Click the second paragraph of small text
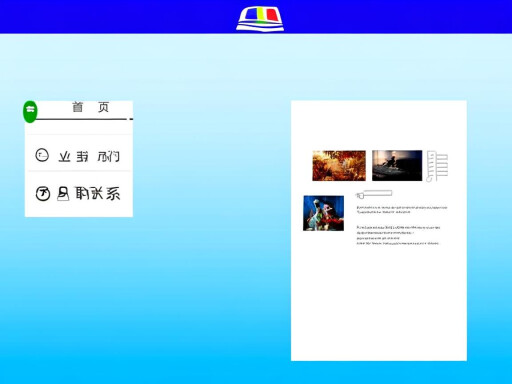This screenshot has height=384, width=512. click(x=398, y=235)
